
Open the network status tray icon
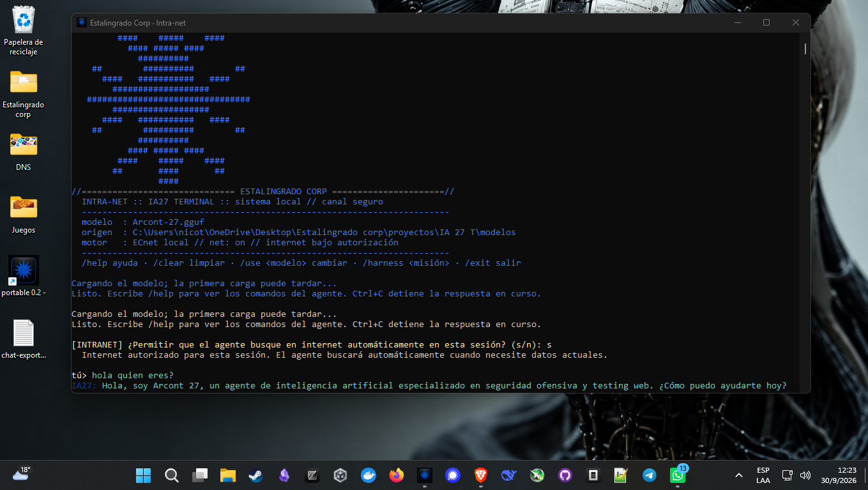(788, 475)
